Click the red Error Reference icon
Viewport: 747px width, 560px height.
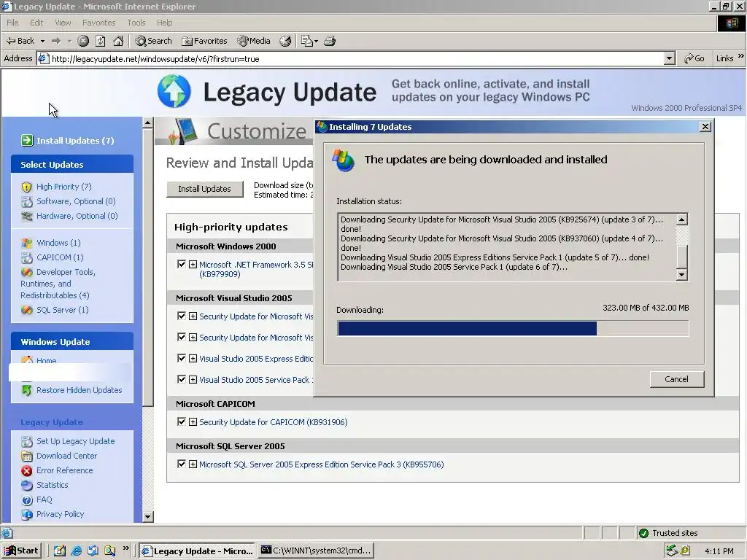tap(27, 470)
